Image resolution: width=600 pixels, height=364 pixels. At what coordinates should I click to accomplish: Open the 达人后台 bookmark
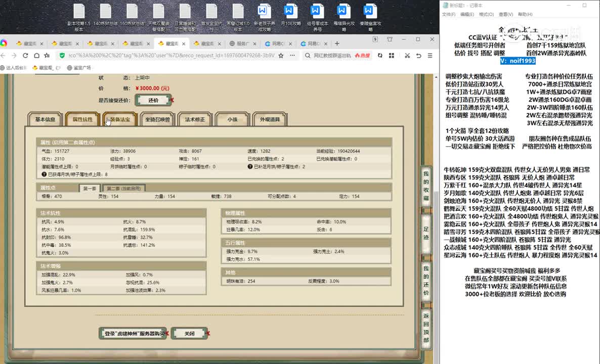[14, 68]
